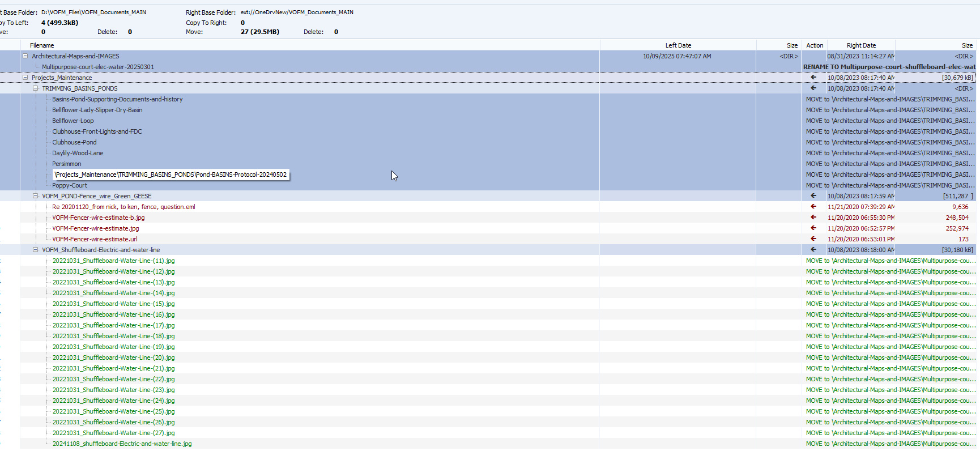The height and width of the screenshot is (464, 980).
Task: Click the Action column header
Action: pos(814,45)
